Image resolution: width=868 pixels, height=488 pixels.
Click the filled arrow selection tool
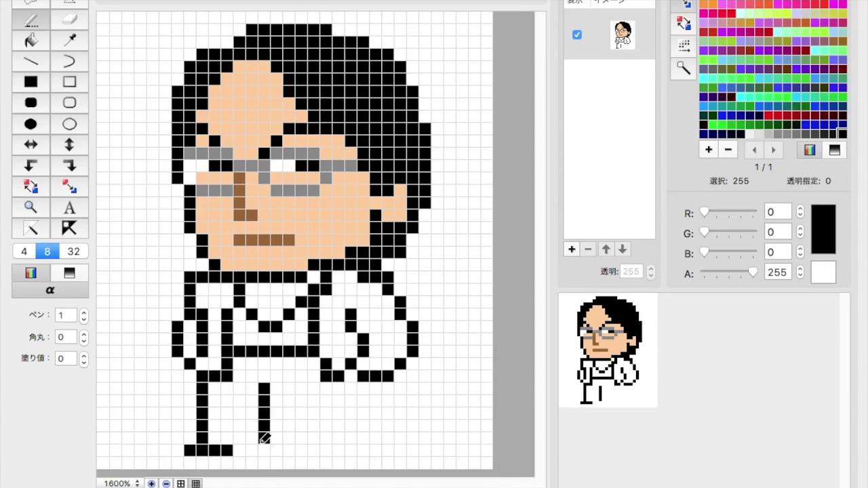pos(69,228)
